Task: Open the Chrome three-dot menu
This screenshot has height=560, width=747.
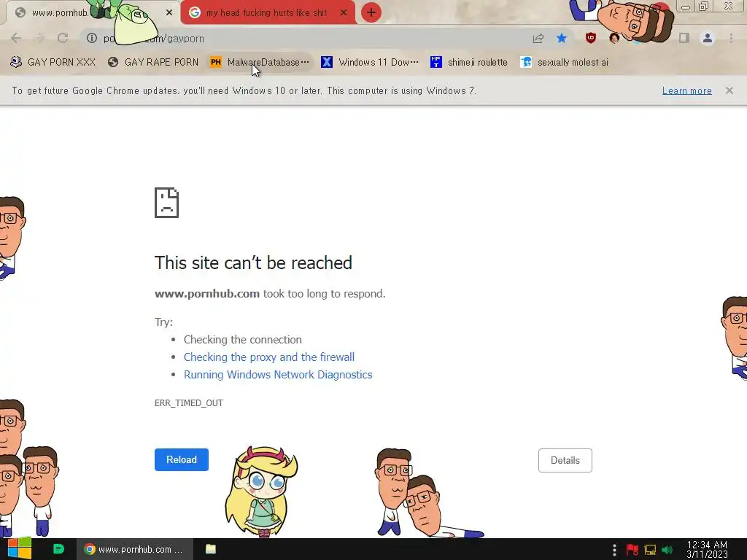Action: tap(731, 38)
